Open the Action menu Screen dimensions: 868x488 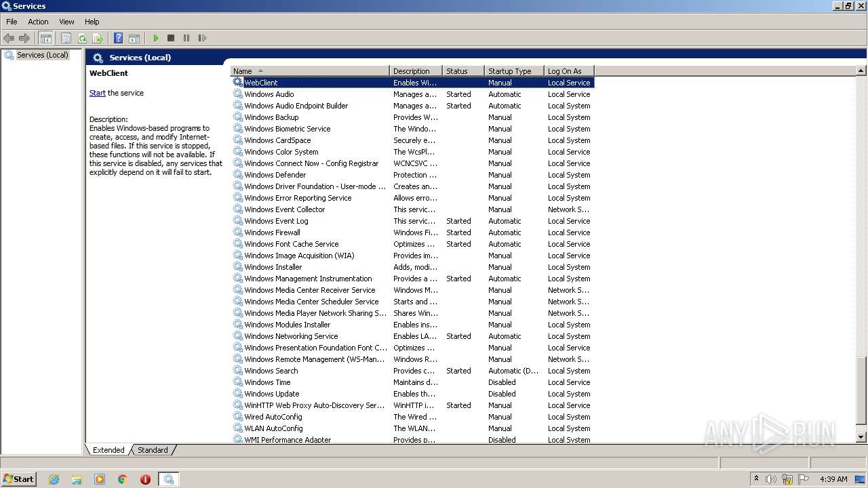click(38, 22)
